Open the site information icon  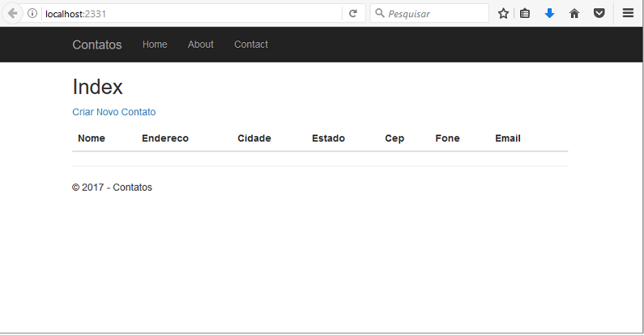pos(32,14)
